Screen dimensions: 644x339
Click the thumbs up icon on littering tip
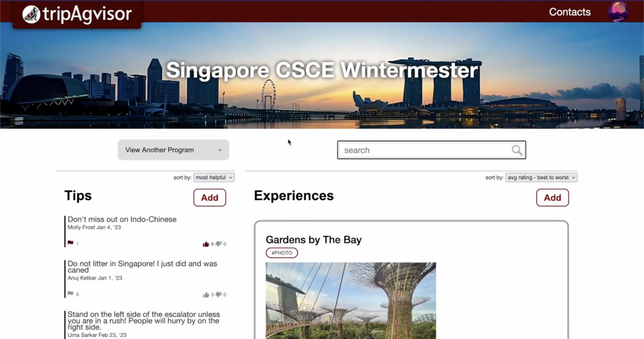[x=206, y=294]
